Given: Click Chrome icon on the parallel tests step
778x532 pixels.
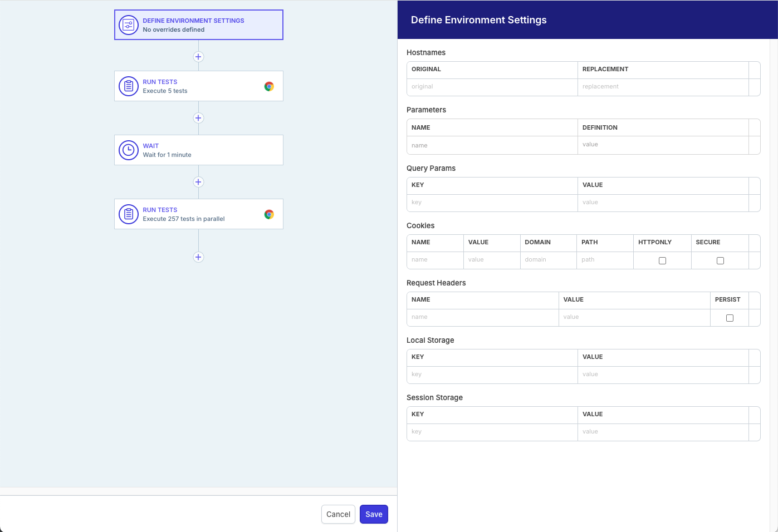Looking at the screenshot, I should click(x=269, y=214).
